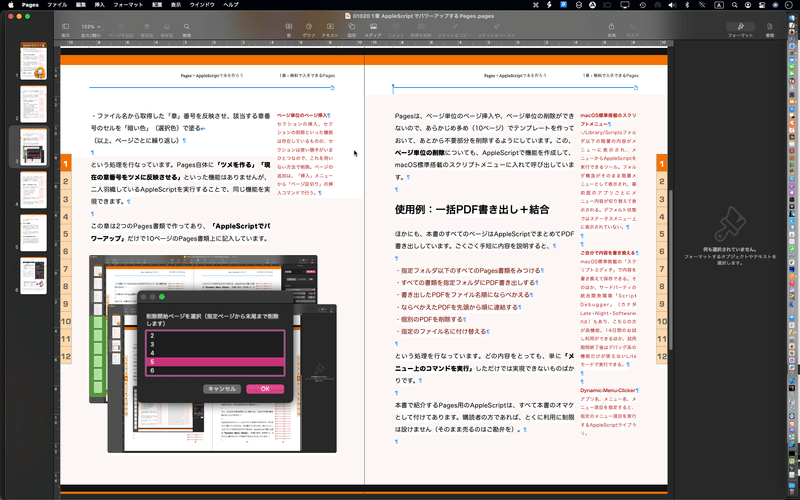The height and width of the screenshot is (500, 800).
Task: Click the コメント toolbar icon
Action: 396,27
